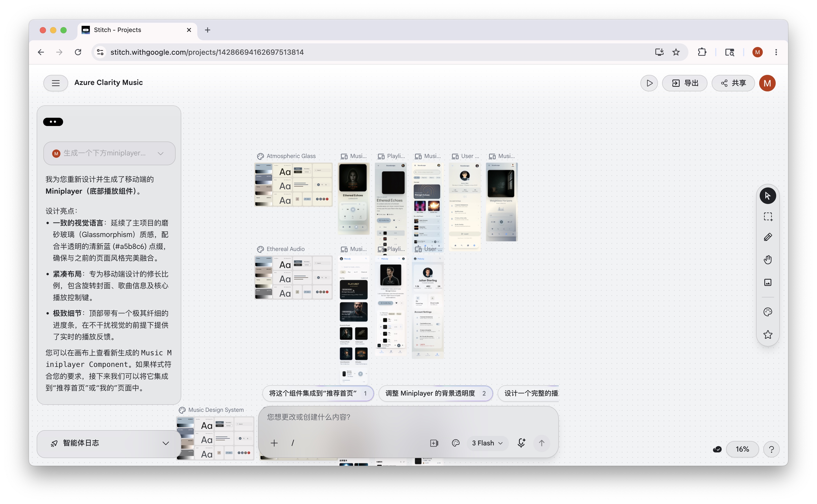Open the browser extensions puzzle icon
The height and width of the screenshot is (504, 817).
tap(702, 52)
